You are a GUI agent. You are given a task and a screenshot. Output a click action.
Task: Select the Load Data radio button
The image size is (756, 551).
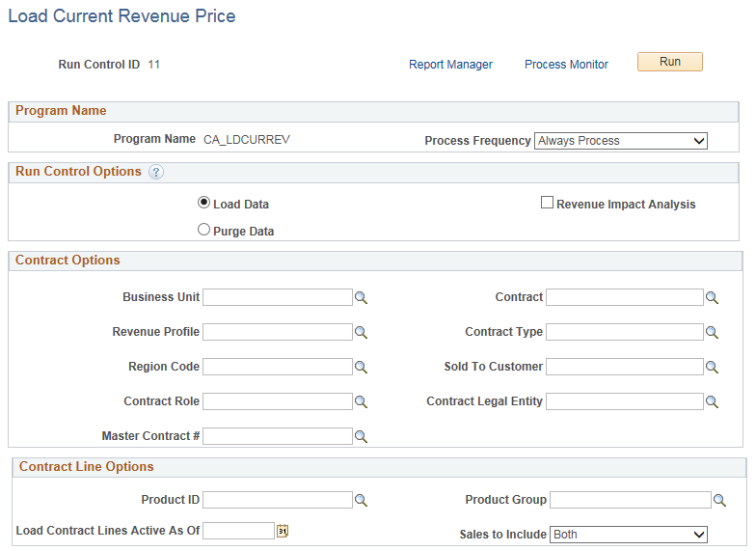[x=204, y=203]
